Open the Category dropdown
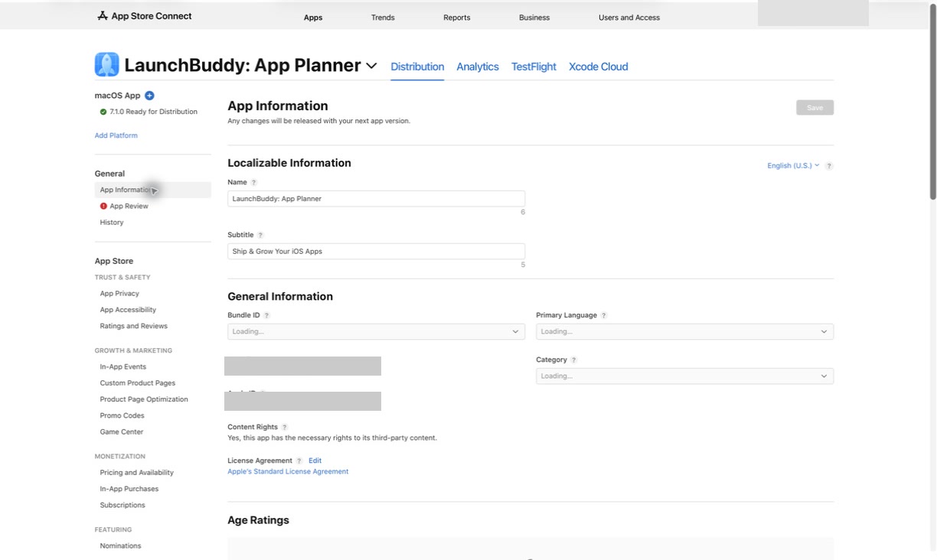This screenshot has width=937, height=560. [x=684, y=376]
